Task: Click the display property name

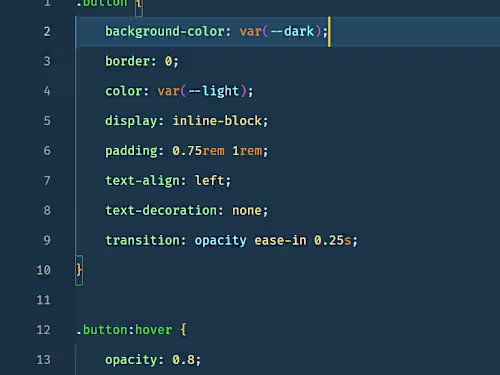Action: (x=131, y=121)
